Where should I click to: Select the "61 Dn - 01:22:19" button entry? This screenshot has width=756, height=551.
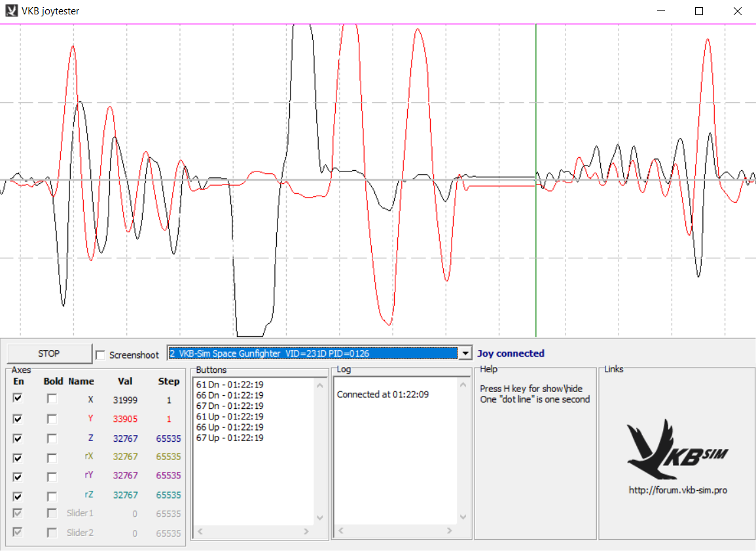click(230, 385)
